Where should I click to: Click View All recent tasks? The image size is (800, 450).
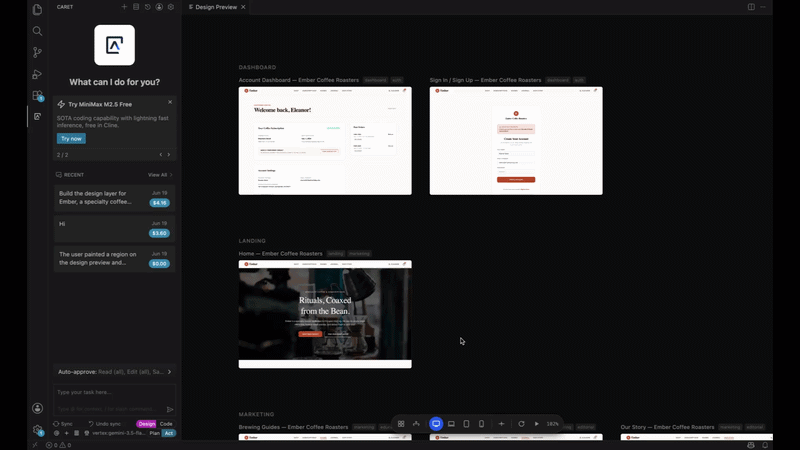[x=160, y=175]
